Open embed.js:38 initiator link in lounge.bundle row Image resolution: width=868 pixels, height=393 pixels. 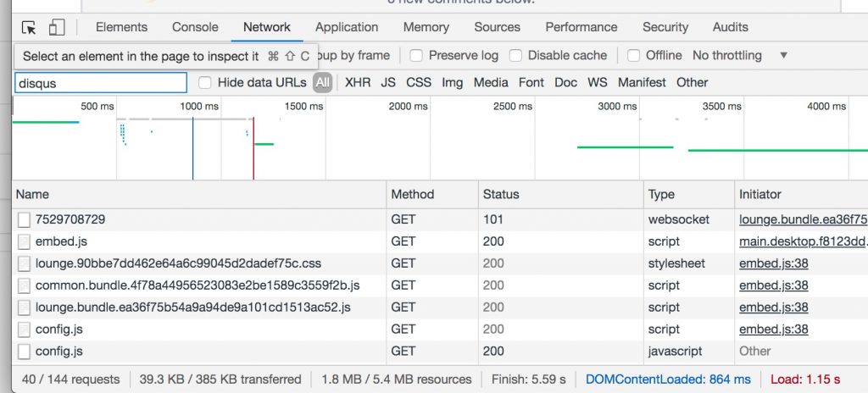tap(773, 307)
